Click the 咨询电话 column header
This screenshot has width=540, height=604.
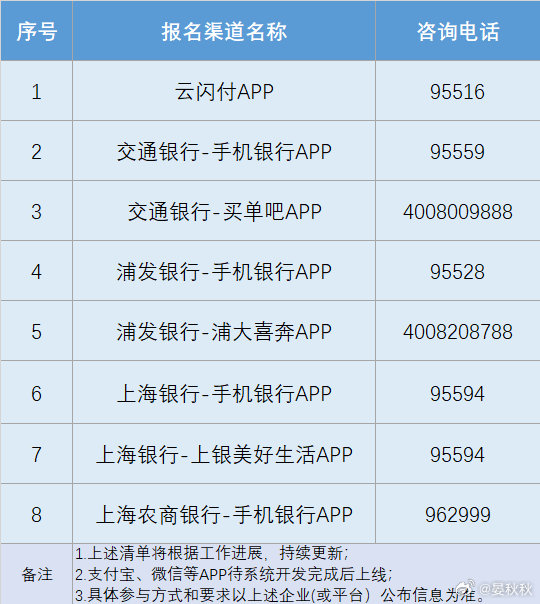[458, 31]
